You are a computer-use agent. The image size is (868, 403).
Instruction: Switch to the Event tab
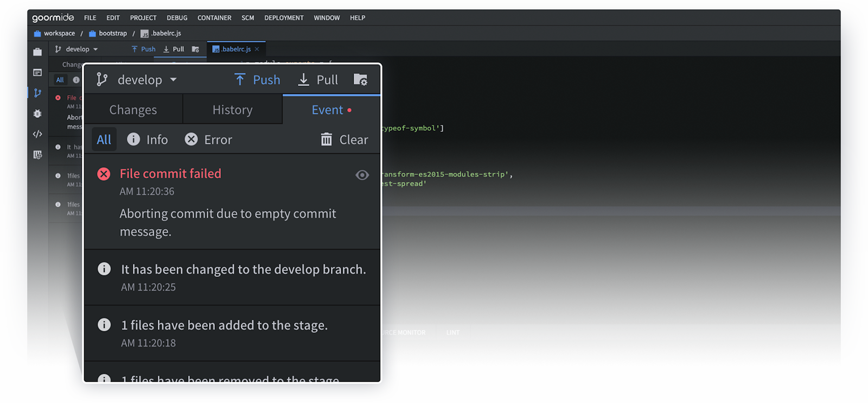(x=331, y=110)
